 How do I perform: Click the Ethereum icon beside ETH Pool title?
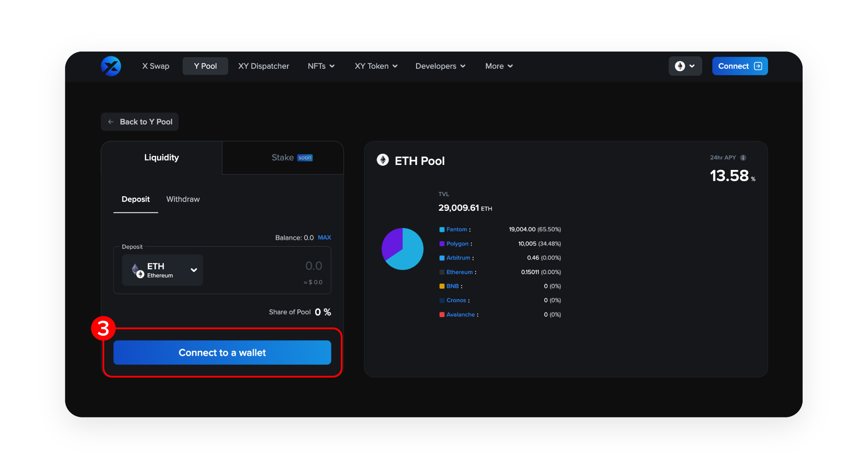pos(383,160)
